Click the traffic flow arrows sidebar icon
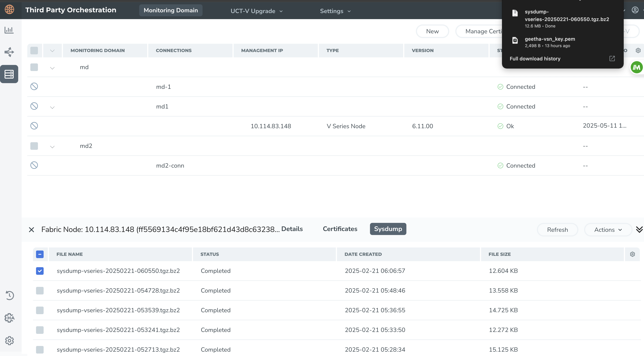This screenshot has width=644, height=356. [9, 52]
